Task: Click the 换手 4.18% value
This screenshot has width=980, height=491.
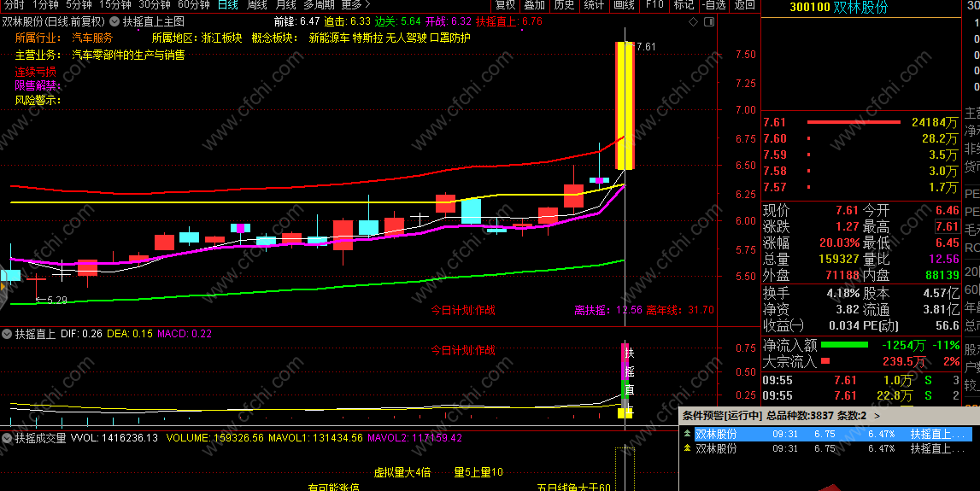Action: [843, 293]
